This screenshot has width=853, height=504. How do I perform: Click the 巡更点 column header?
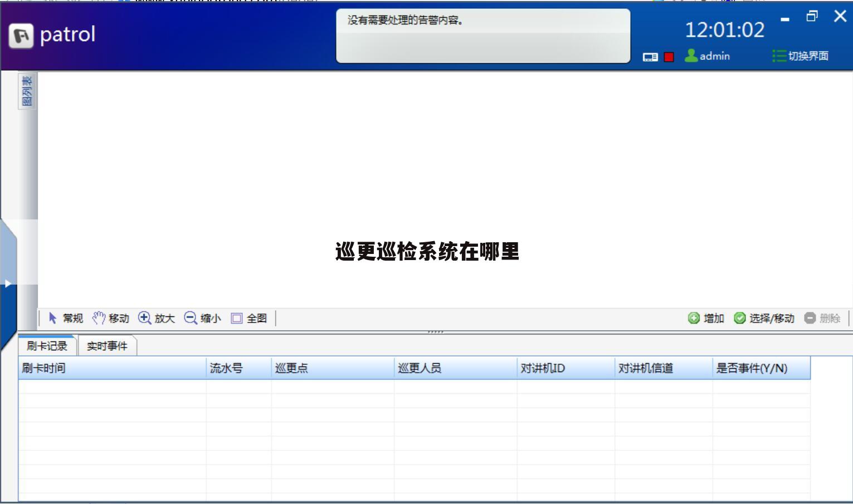click(x=333, y=368)
